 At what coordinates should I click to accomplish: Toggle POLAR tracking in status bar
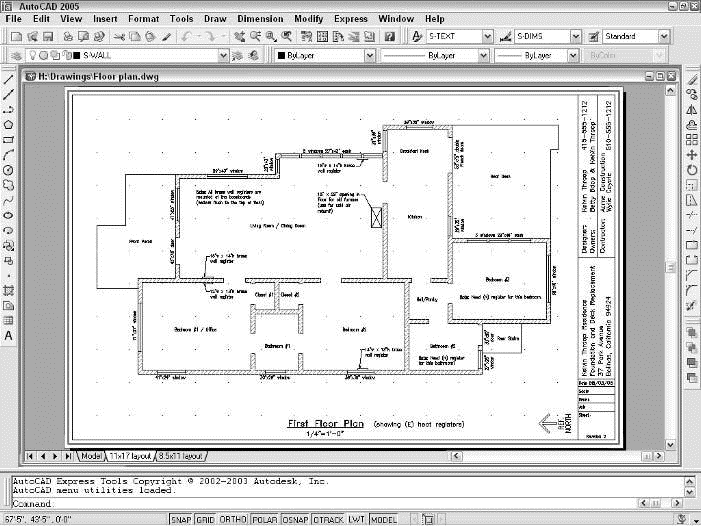265,519
